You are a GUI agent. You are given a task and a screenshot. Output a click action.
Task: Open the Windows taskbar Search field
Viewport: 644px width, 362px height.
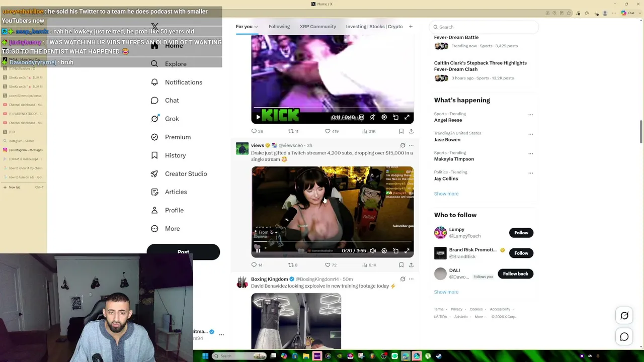pyautogui.click(x=238, y=356)
